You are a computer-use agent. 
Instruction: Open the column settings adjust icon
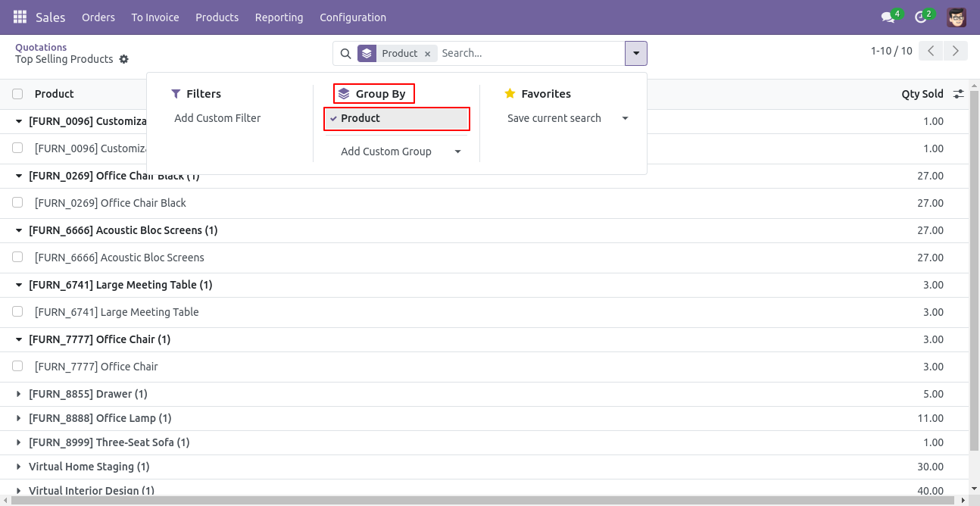click(959, 94)
